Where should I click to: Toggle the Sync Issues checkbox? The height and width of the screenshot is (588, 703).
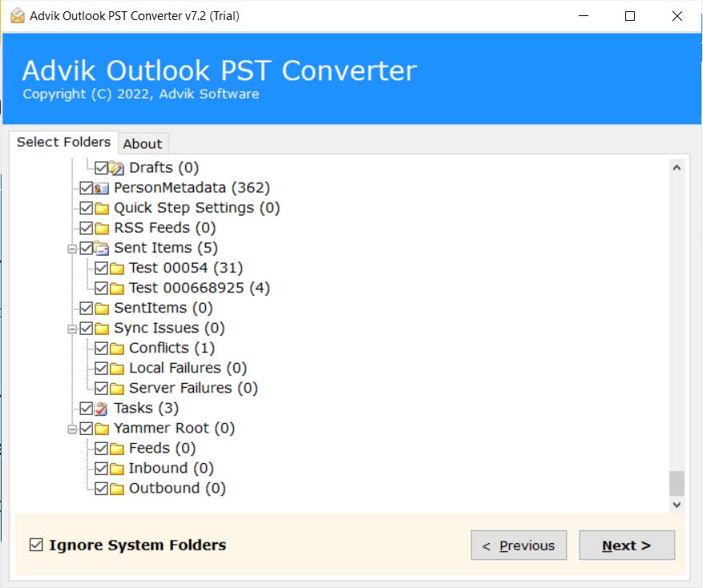86,328
